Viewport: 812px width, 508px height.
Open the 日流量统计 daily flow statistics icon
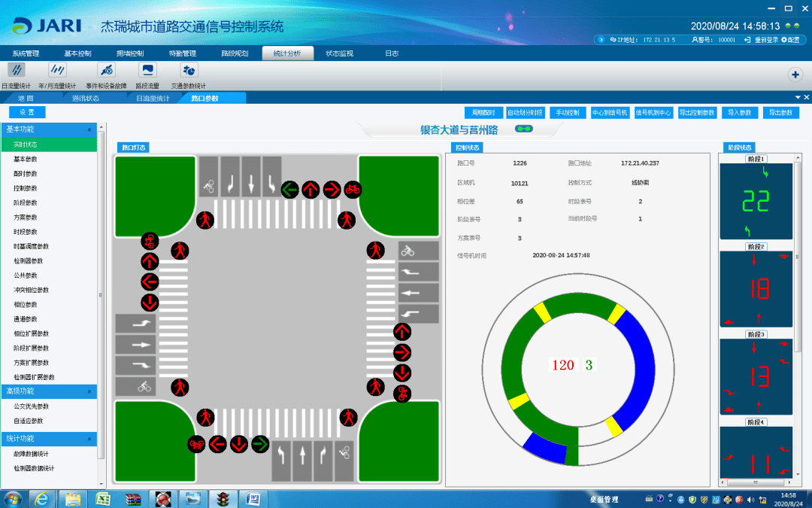[17, 70]
